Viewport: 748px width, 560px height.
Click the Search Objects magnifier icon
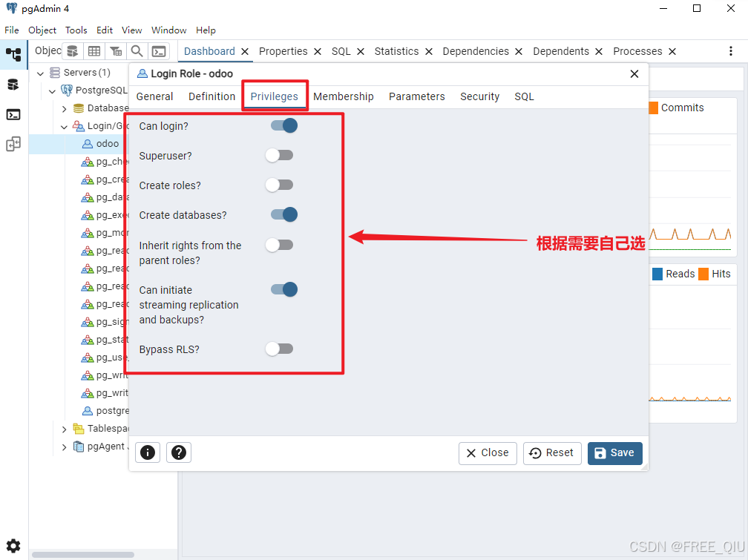tap(137, 51)
